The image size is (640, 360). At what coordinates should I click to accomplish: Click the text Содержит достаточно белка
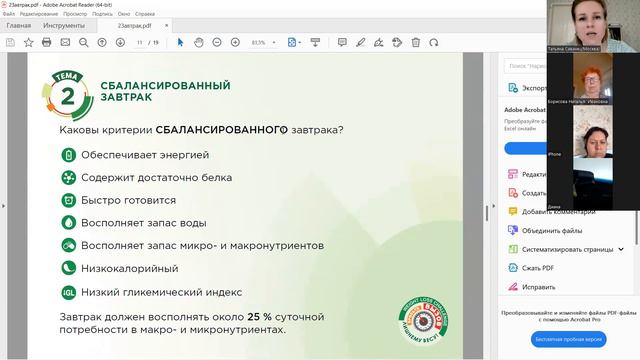[157, 178]
